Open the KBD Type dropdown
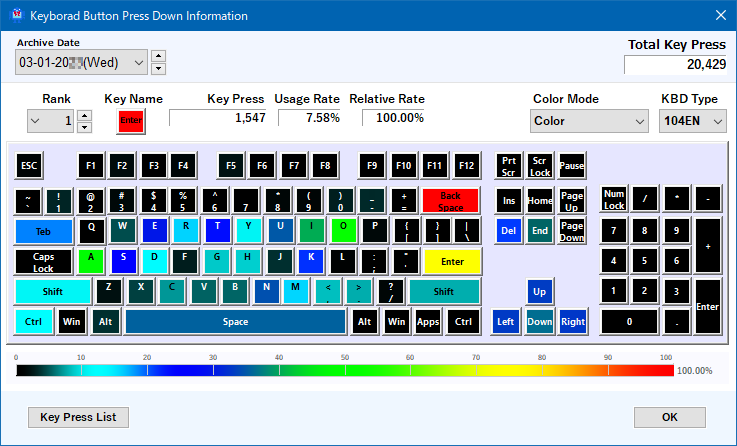This screenshot has width=737, height=446. [x=692, y=121]
